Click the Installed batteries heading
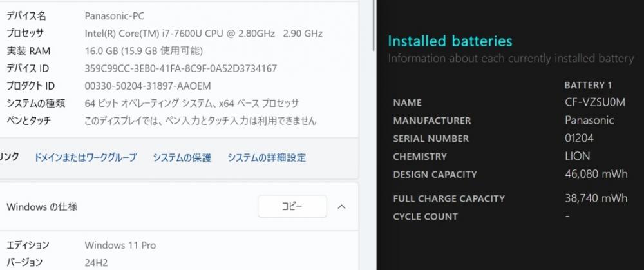This screenshot has height=270, width=644. point(450,41)
